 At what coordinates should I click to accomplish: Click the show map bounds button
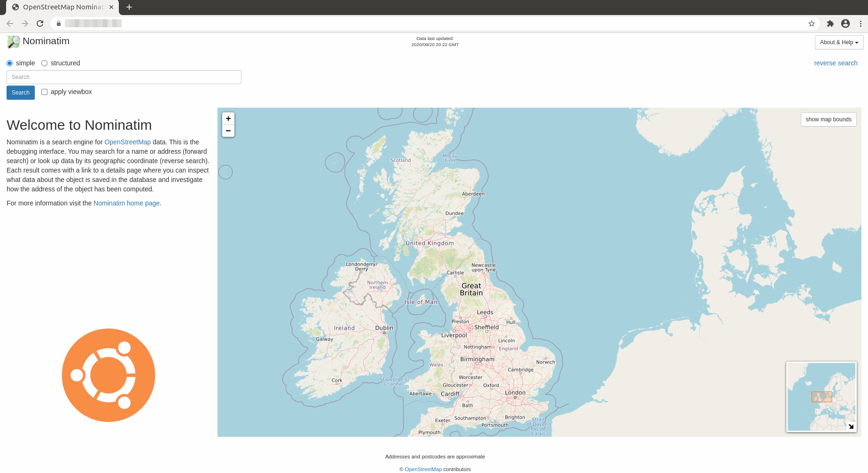click(x=828, y=119)
